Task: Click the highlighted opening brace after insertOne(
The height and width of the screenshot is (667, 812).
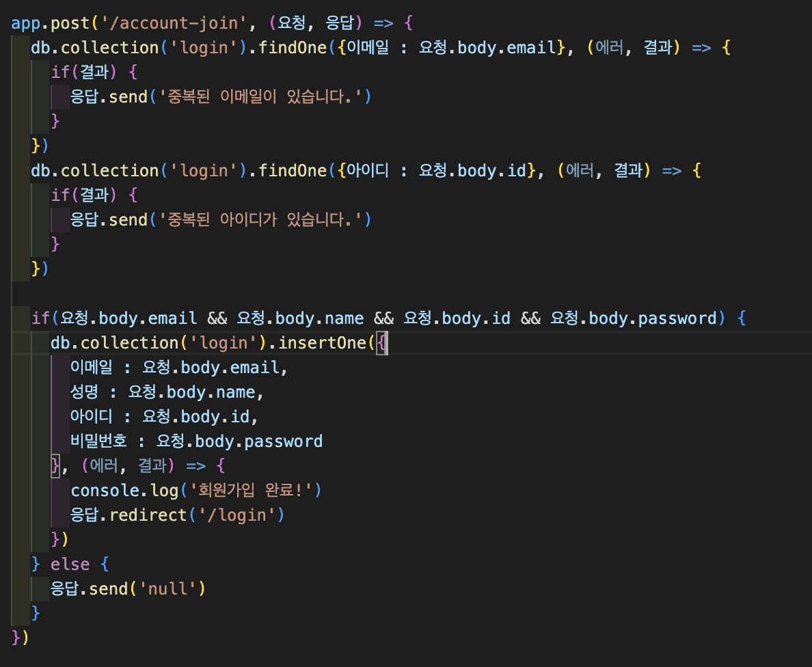Action: pos(381,343)
